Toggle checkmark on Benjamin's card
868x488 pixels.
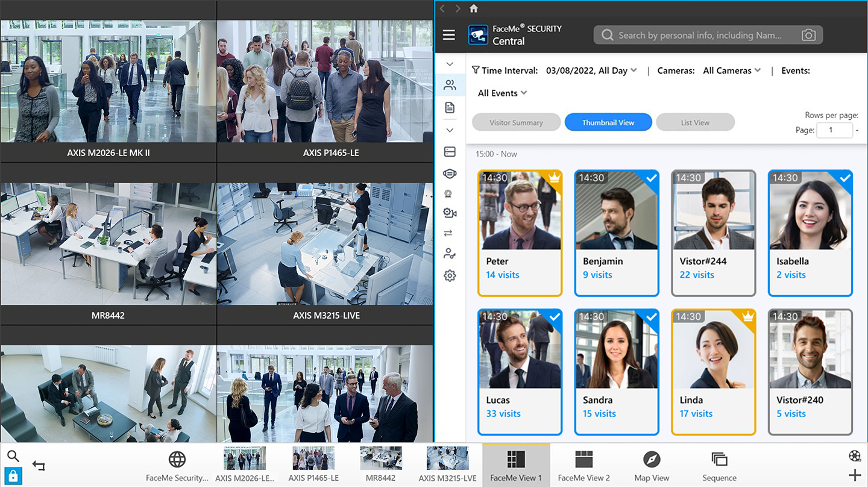(x=651, y=178)
